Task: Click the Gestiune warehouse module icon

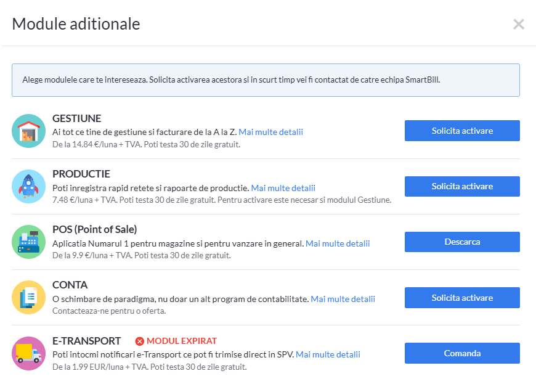Action: (x=28, y=131)
